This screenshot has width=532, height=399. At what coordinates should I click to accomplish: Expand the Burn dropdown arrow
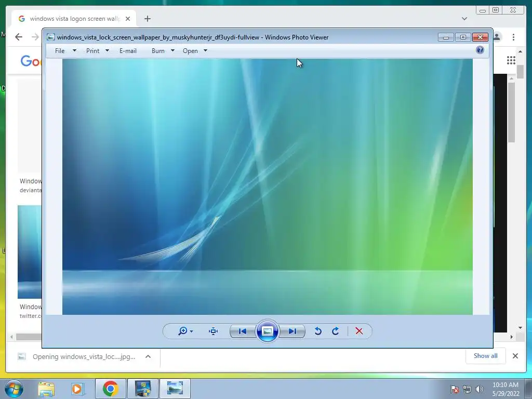click(x=172, y=50)
